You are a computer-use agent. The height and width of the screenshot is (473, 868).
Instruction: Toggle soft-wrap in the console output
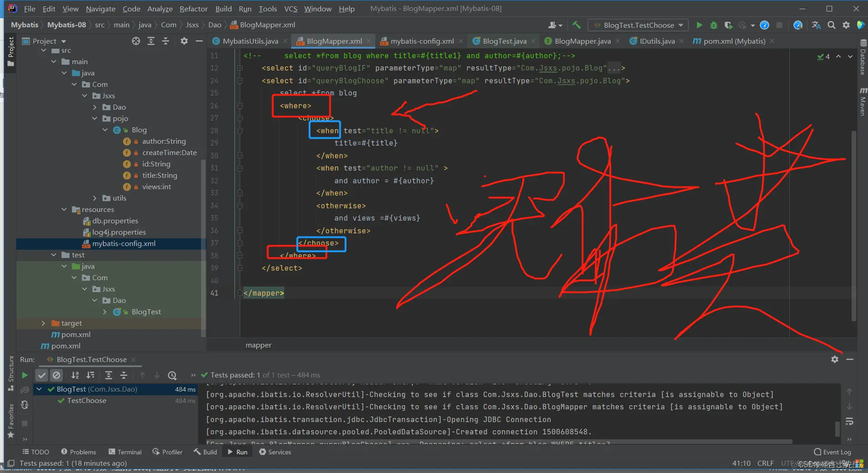[849, 422]
